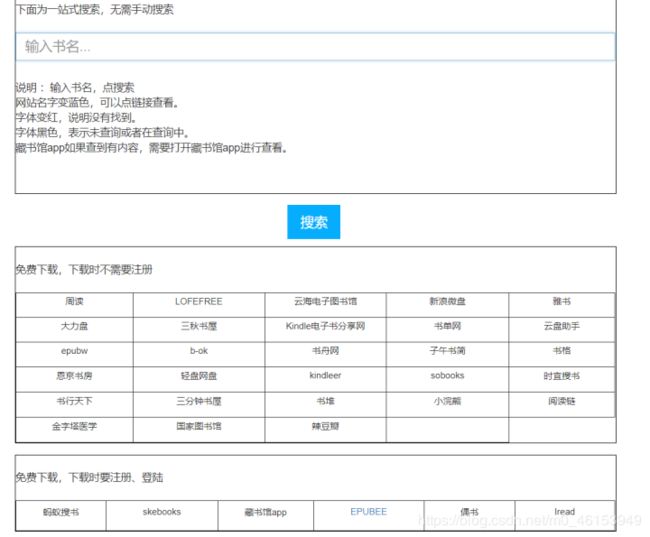Open the 藏书馆app cell
Viewport: 650px width, 537px height.
[x=265, y=513]
